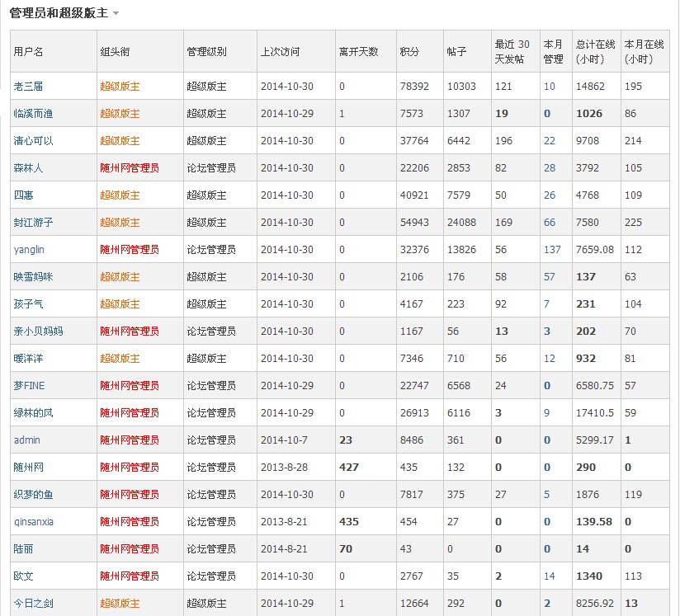The width and height of the screenshot is (680, 616).
Task: Click 欧文's monthly management count 14
Action: point(550,576)
